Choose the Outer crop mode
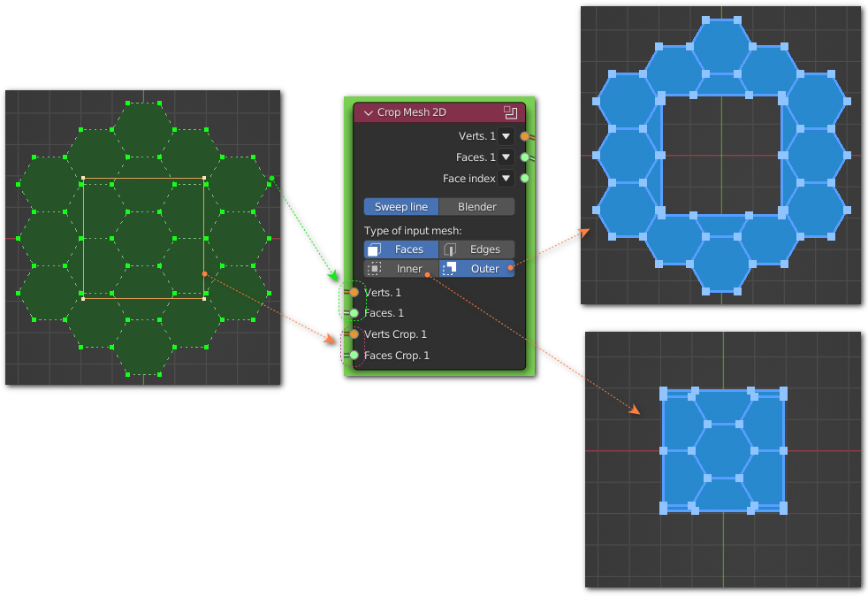 click(476, 269)
